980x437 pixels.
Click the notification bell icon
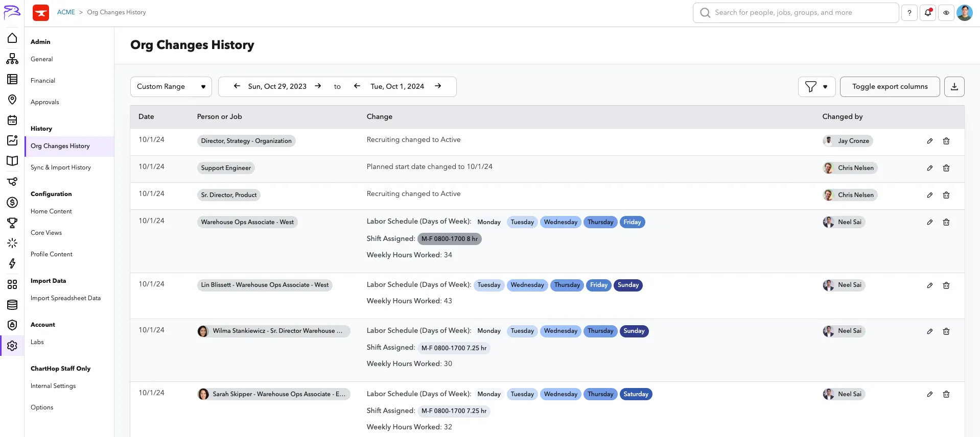tap(928, 13)
